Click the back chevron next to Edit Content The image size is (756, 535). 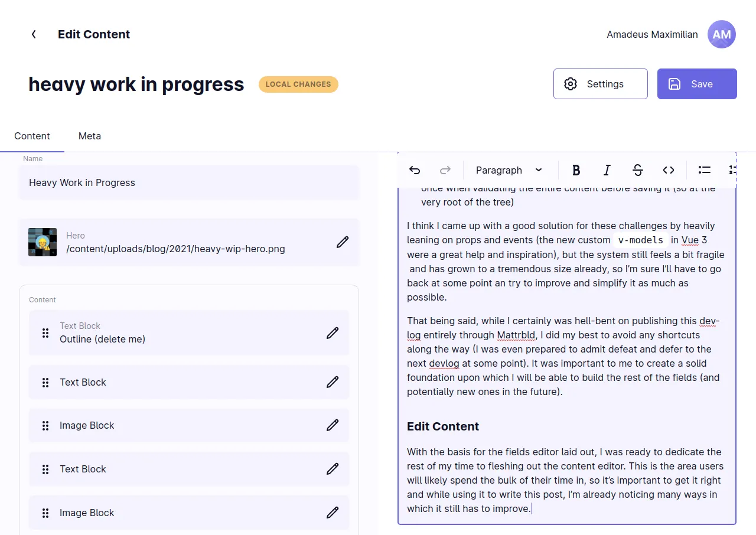tap(34, 34)
